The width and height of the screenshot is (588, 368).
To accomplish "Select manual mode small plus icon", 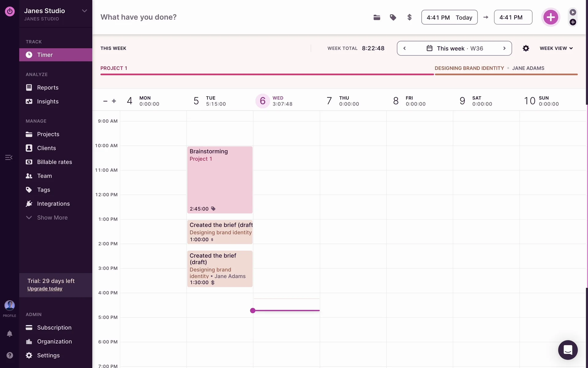I will click(x=573, y=22).
